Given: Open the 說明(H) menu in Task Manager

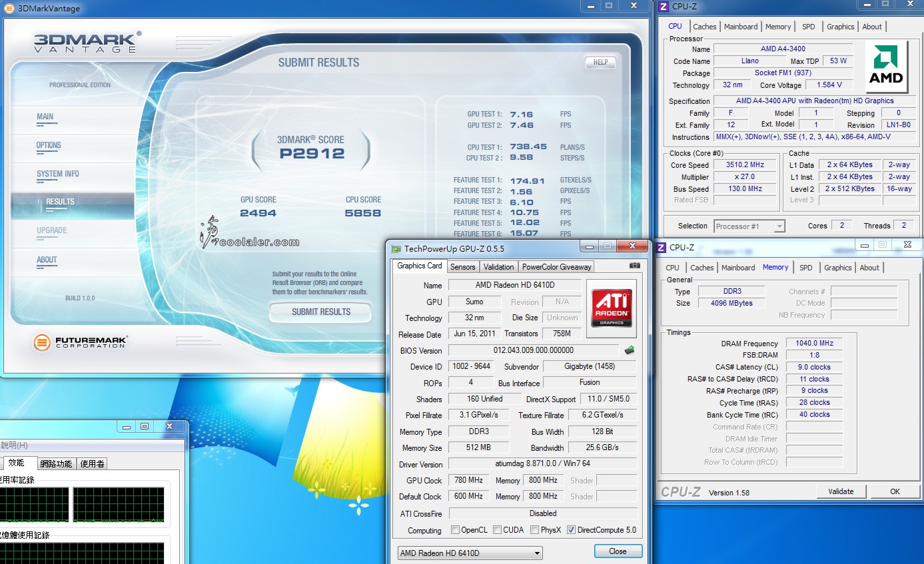Looking at the screenshot, I should pyautogui.click(x=13, y=445).
